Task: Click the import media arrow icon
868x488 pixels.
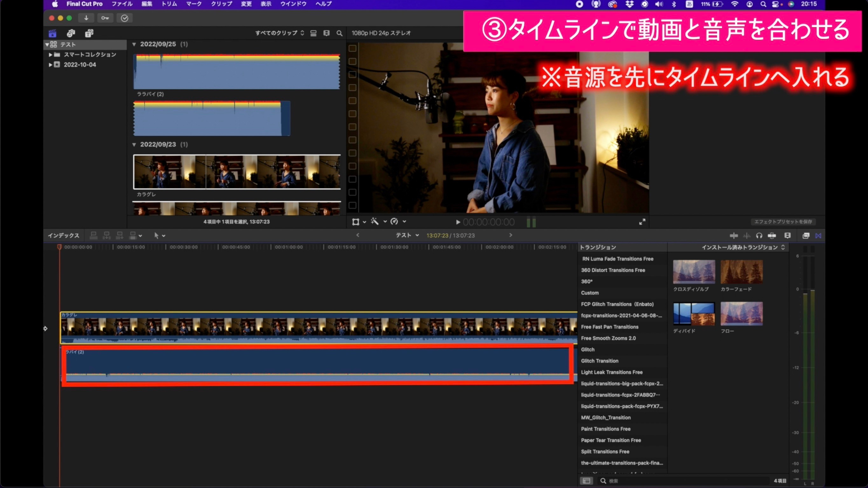Action: [x=86, y=18]
